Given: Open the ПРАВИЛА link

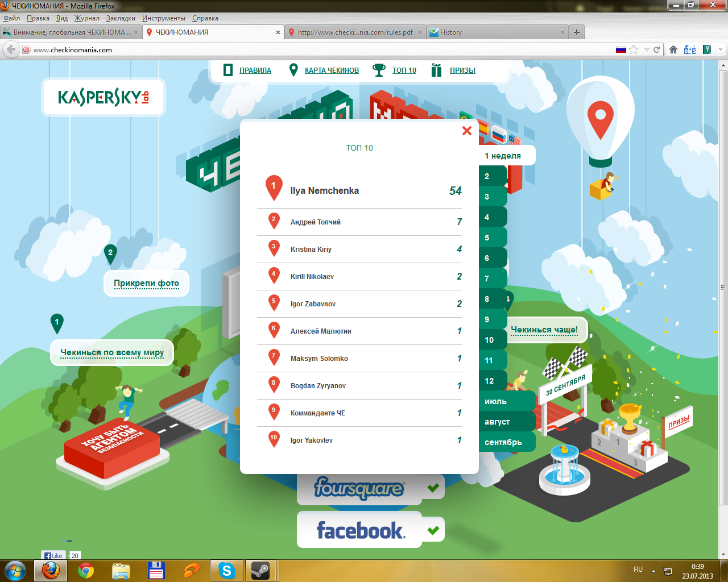Looking at the screenshot, I should pos(255,70).
